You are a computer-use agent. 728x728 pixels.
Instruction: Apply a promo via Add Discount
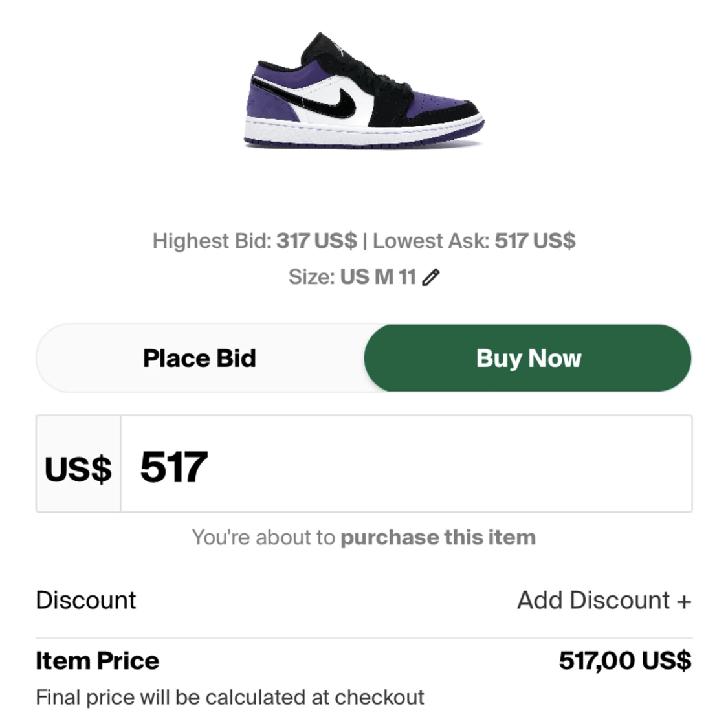click(x=603, y=600)
